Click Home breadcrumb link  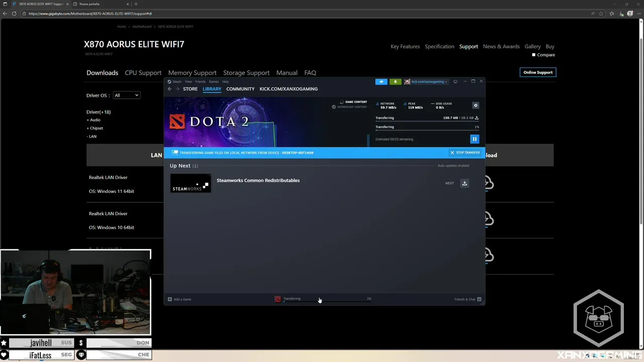(121, 27)
